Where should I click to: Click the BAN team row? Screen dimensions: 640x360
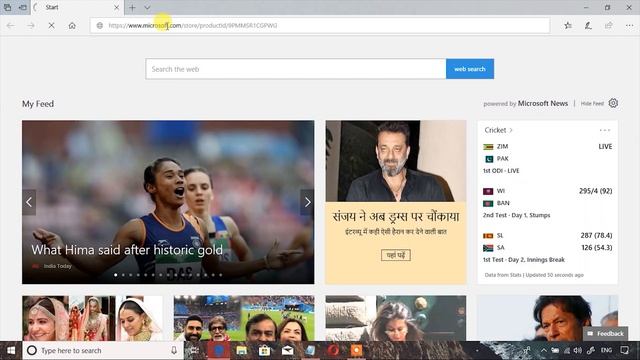[547, 203]
